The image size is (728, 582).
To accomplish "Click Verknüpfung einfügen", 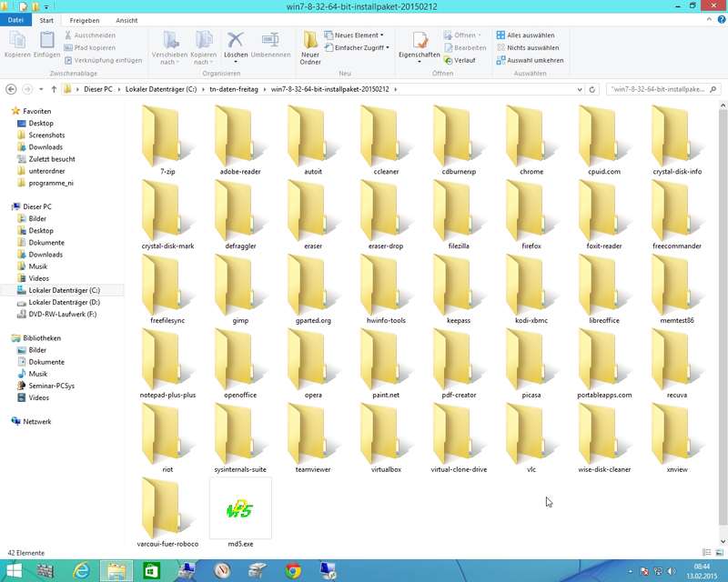I will click(103, 60).
